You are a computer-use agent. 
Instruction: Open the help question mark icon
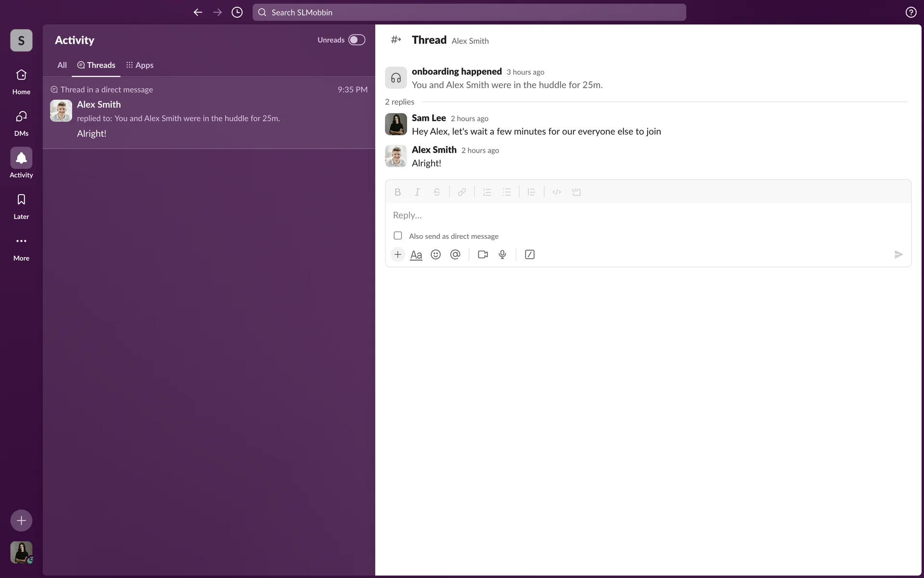pos(911,13)
